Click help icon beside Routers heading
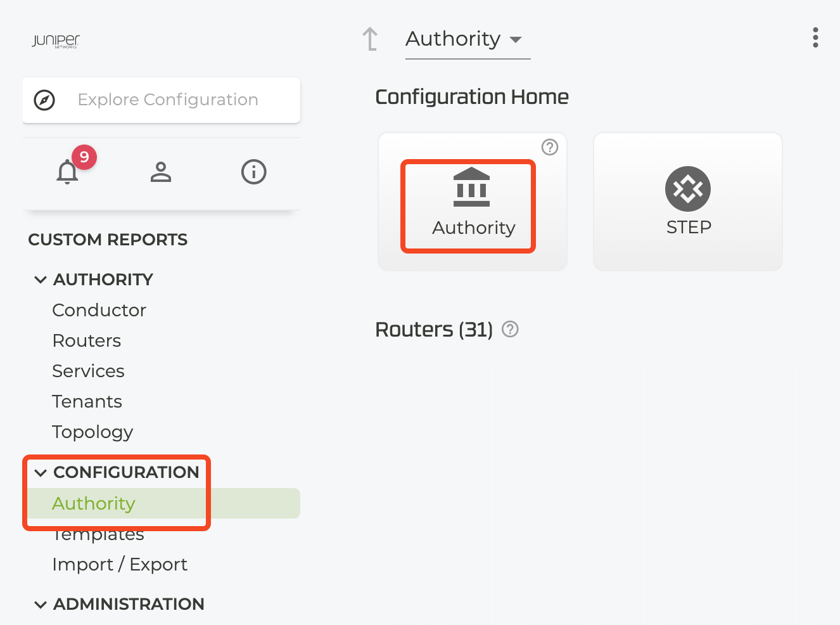This screenshot has width=840, height=625. (x=510, y=329)
